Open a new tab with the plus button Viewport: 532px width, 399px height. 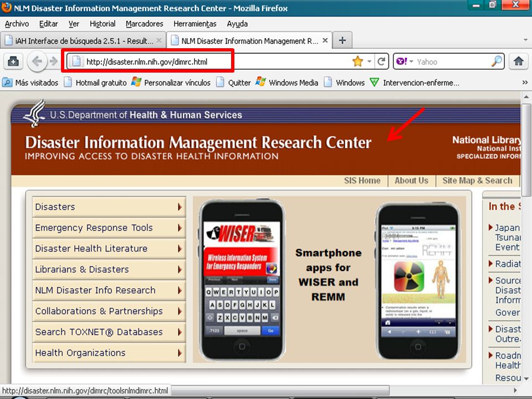tap(342, 40)
